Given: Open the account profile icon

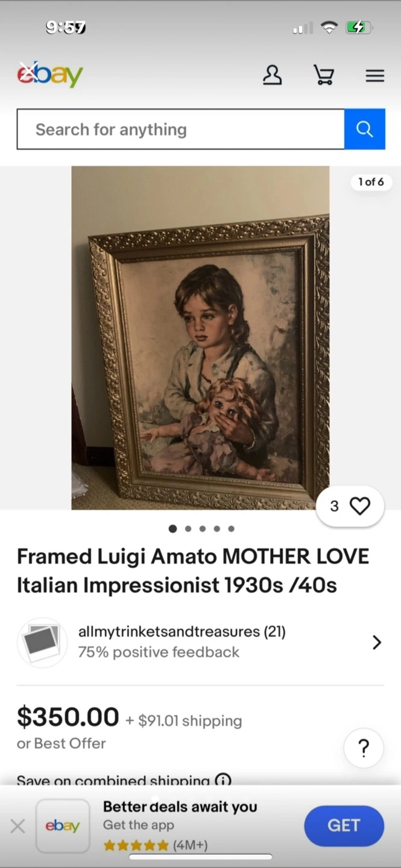Looking at the screenshot, I should 273,75.
